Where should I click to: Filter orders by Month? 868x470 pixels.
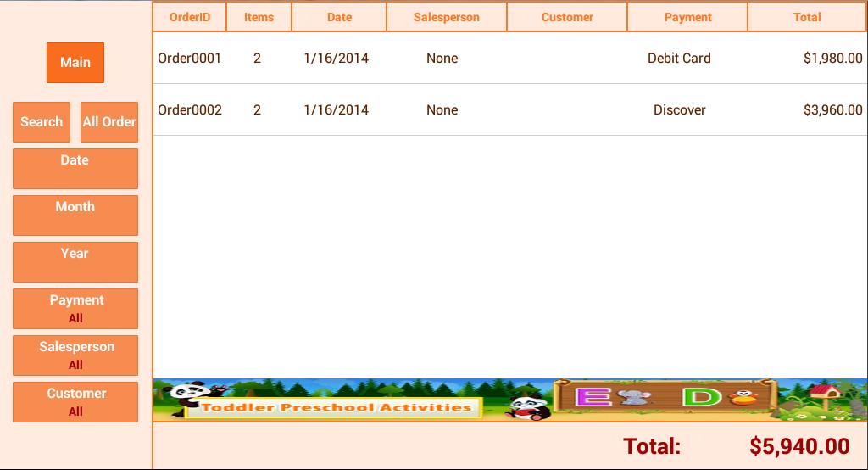(x=75, y=215)
